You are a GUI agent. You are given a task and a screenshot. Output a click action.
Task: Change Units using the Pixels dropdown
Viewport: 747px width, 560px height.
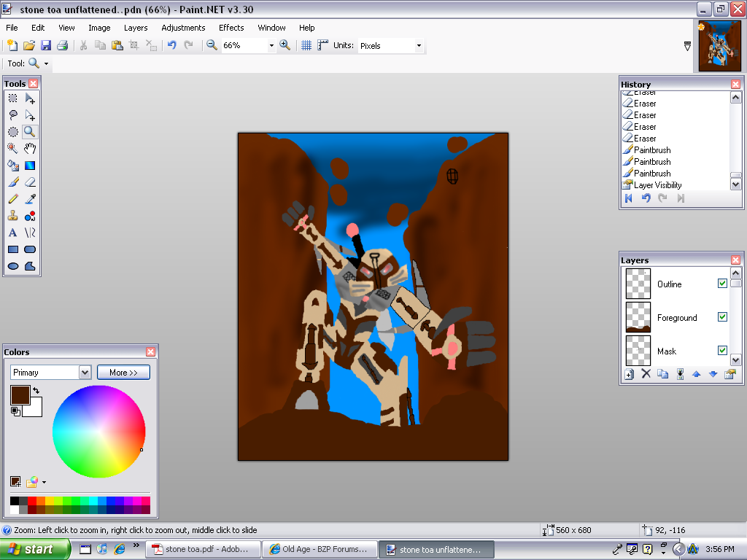point(418,45)
